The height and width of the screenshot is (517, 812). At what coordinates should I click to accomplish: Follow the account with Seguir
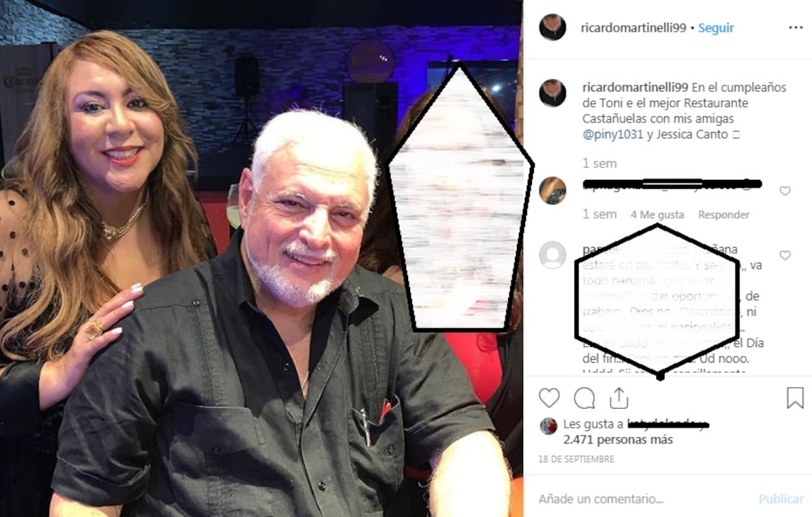(716, 28)
